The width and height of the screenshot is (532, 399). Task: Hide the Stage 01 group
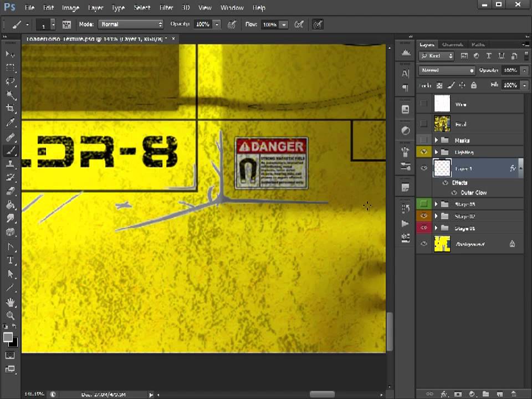coord(424,228)
